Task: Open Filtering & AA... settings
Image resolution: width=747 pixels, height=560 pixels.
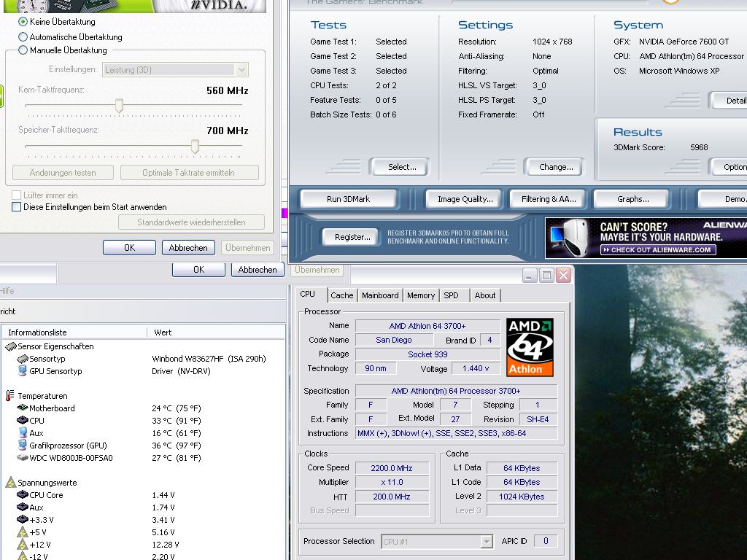Action: tap(549, 199)
